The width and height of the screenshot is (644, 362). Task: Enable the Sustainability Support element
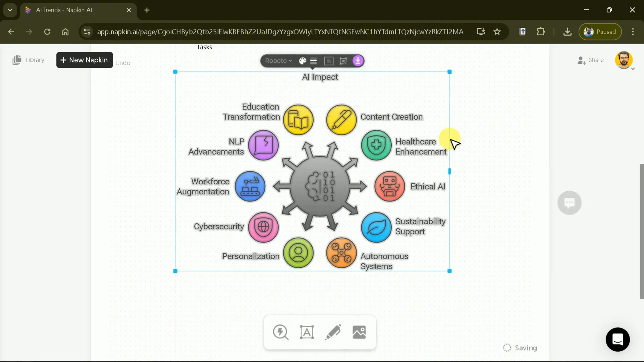(377, 226)
